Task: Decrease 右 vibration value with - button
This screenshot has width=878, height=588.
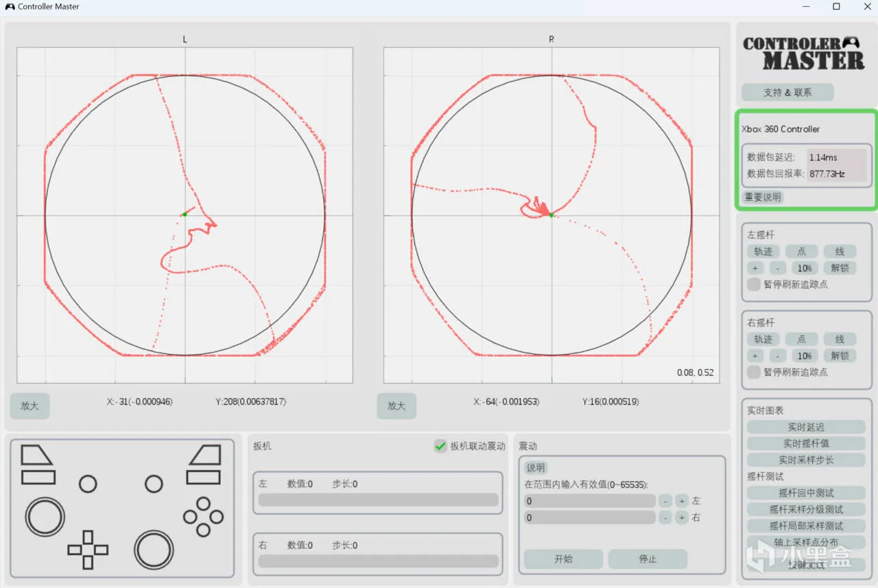Action: tap(665, 517)
